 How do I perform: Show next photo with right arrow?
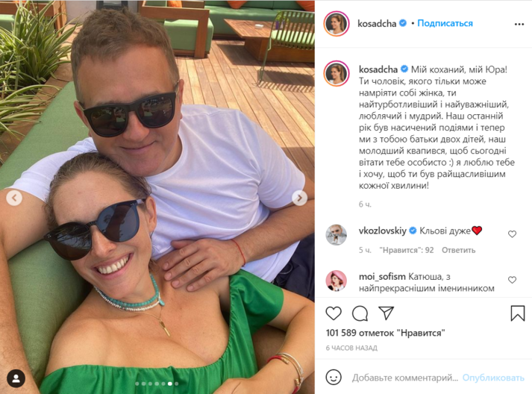(300, 198)
